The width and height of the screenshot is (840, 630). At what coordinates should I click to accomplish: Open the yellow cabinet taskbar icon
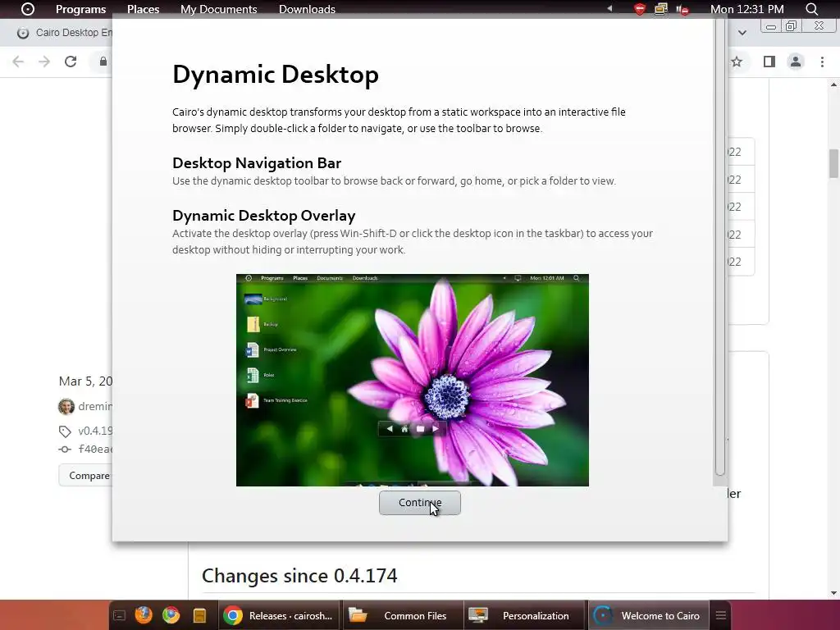[199, 615]
